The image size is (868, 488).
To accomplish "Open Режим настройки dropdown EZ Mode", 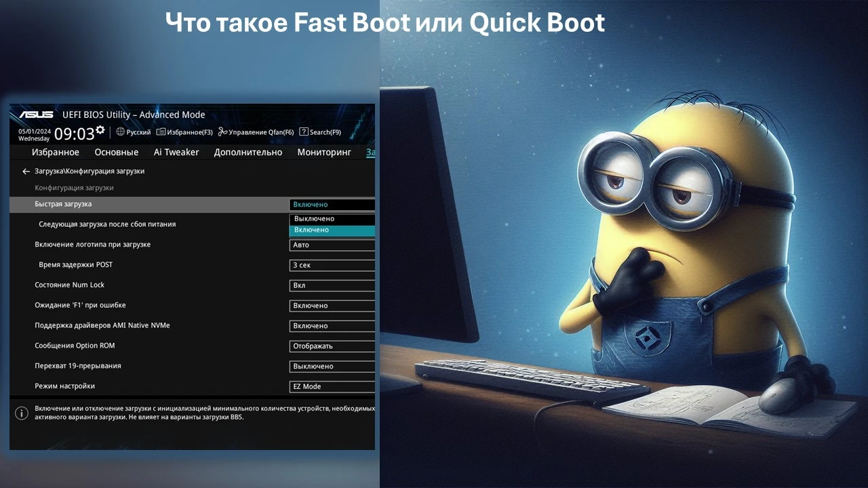I will click(x=332, y=386).
